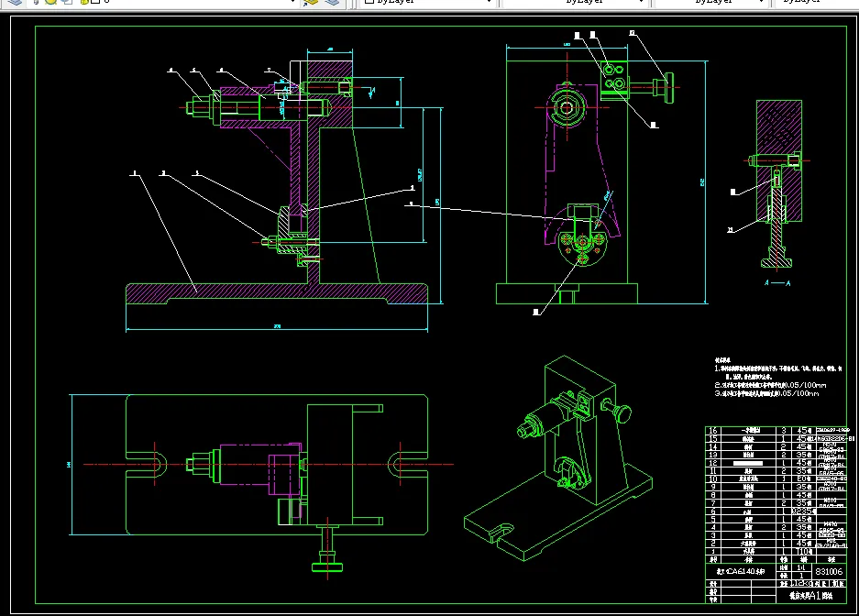Viewport: 859px width, 616px height.
Task: Select the A1 drawing label in title block
Action: pyautogui.click(x=810, y=596)
